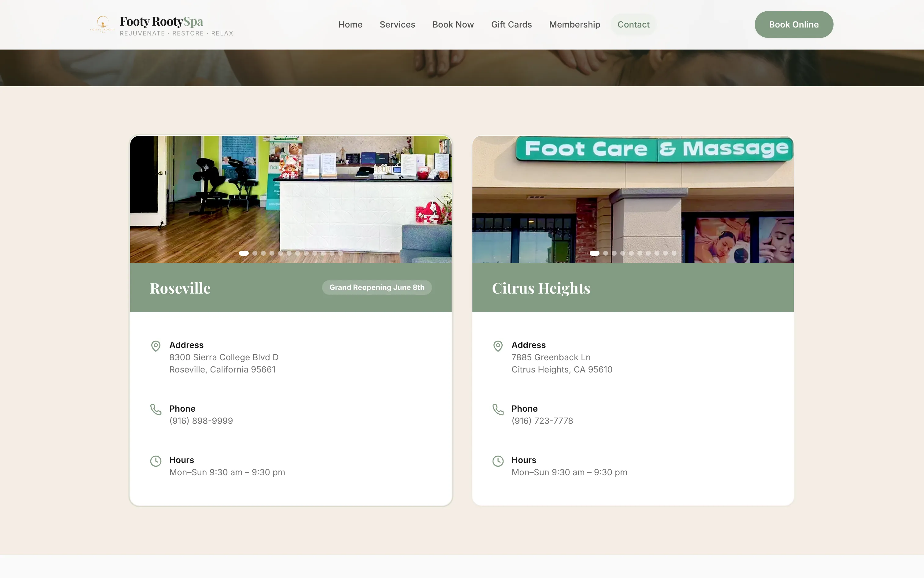Click the Citrus Heights phone icon
Viewport: 924px width, 578px height.
coord(498,409)
